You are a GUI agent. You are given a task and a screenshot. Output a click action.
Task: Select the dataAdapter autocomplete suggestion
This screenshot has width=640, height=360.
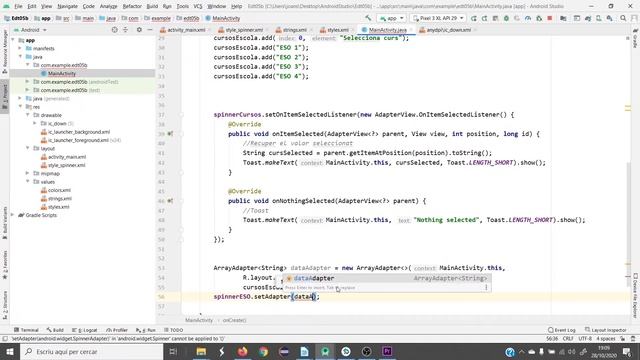(386, 278)
